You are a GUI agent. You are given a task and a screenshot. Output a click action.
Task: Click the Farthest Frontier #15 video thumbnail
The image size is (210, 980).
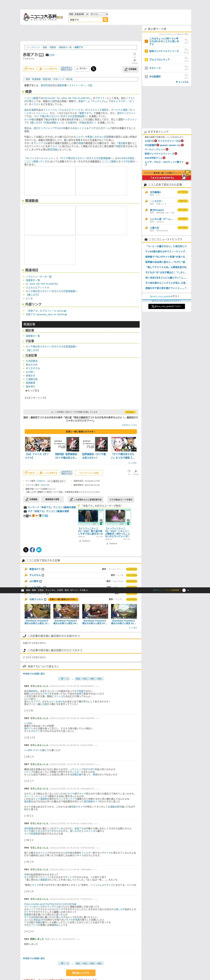click(x=37, y=611)
